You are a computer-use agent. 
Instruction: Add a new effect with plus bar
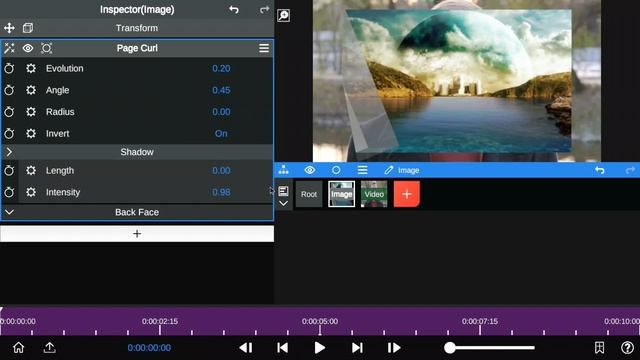[137, 233]
